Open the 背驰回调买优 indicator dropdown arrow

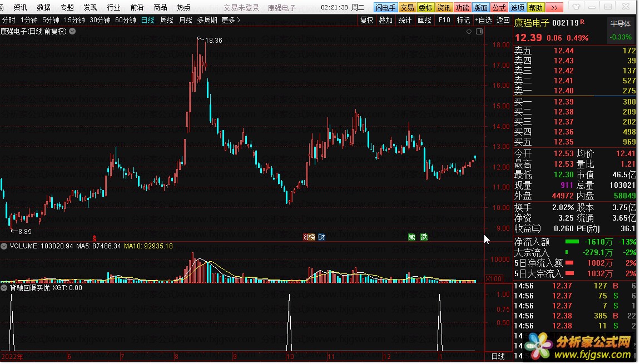[4, 288]
